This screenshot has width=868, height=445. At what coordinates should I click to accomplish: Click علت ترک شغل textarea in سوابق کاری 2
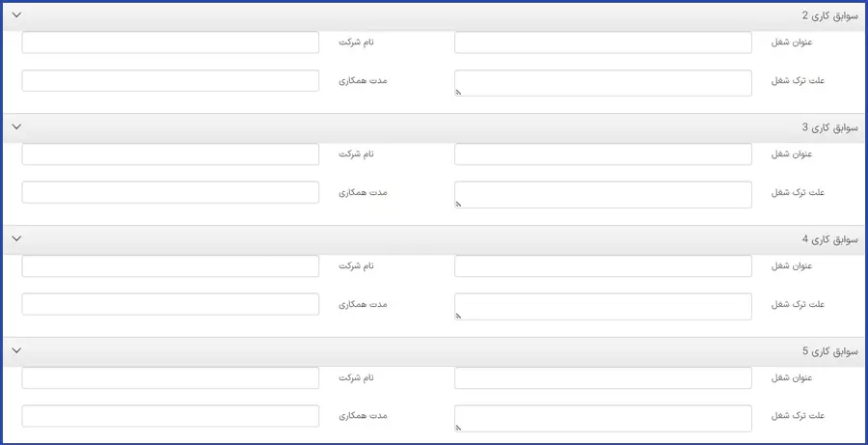pos(603,83)
